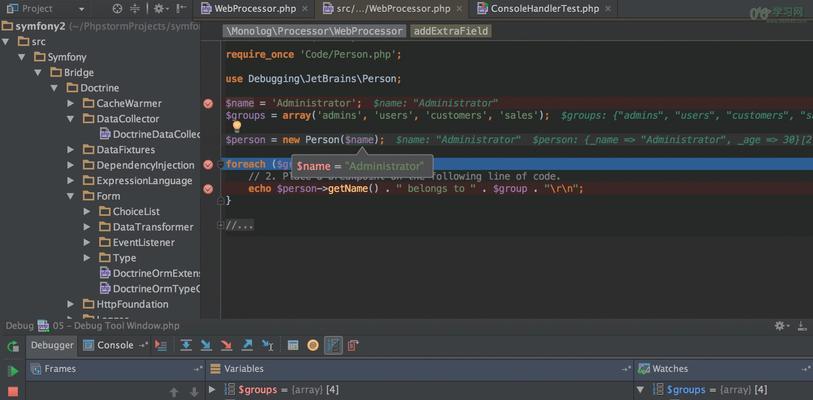Image resolution: width=813 pixels, height=400 pixels.
Task: Collapse $groups in Watches panel
Action: [640, 389]
